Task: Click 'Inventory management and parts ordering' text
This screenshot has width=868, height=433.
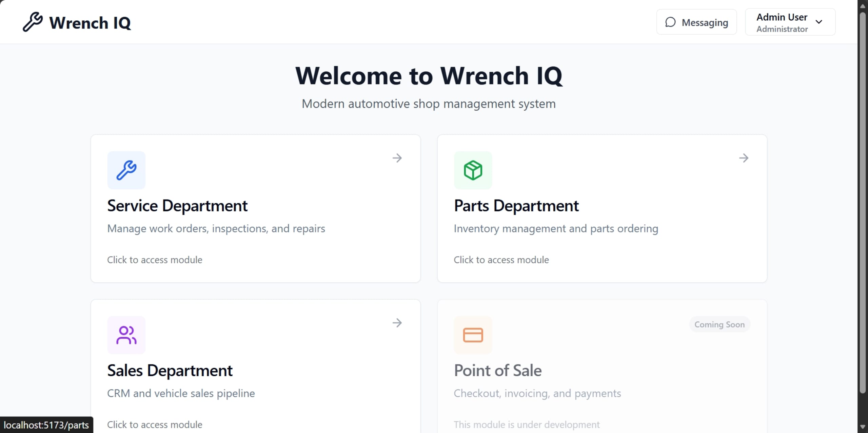Action: [x=556, y=229]
